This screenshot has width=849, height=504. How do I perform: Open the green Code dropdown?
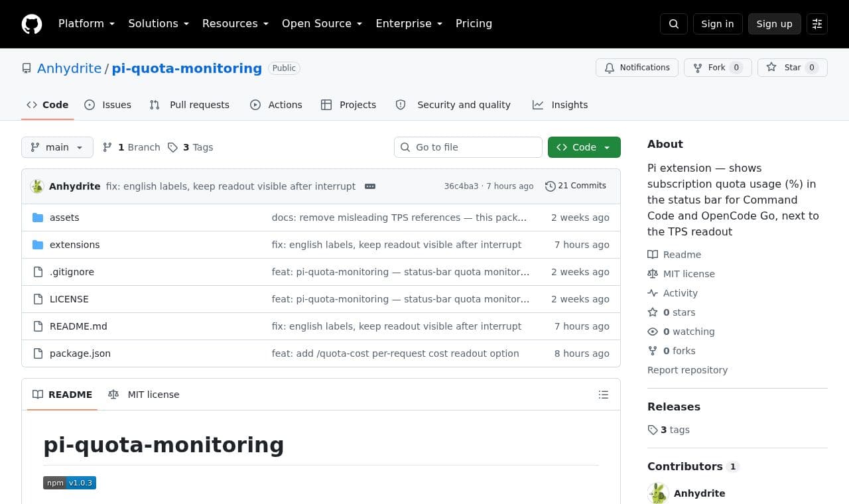(584, 147)
